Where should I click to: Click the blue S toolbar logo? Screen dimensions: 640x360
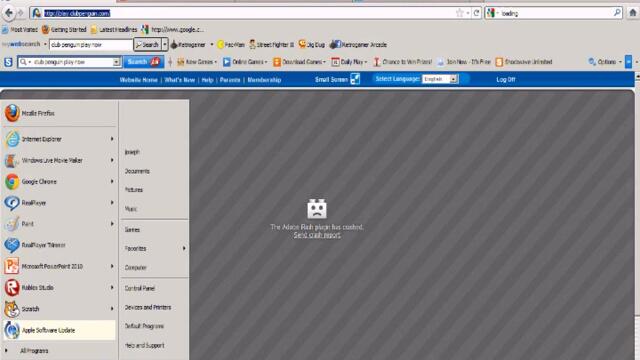click(8, 62)
